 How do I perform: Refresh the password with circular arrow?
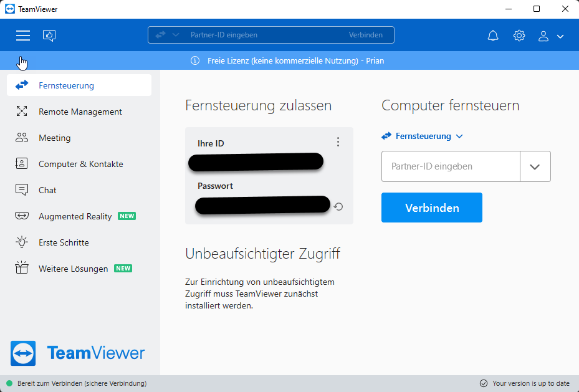(x=338, y=207)
